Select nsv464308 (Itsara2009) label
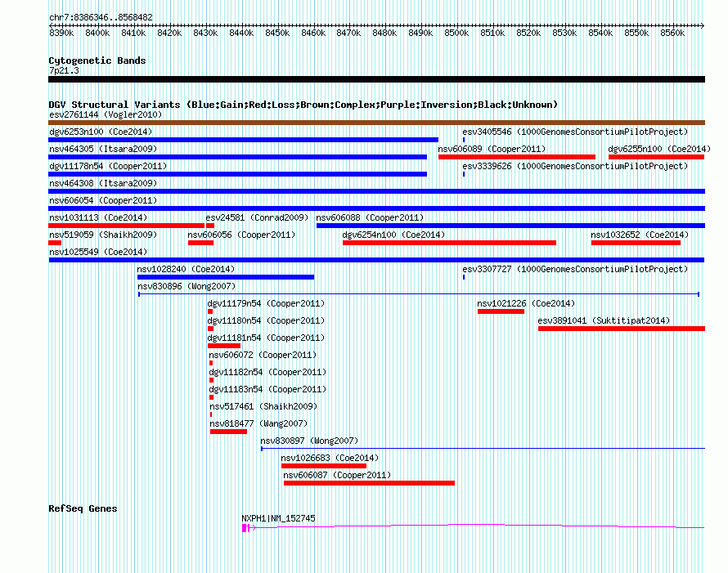 [103, 183]
